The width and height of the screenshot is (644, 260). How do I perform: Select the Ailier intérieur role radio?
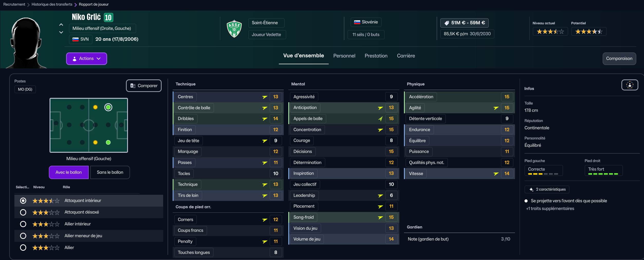coord(23,224)
